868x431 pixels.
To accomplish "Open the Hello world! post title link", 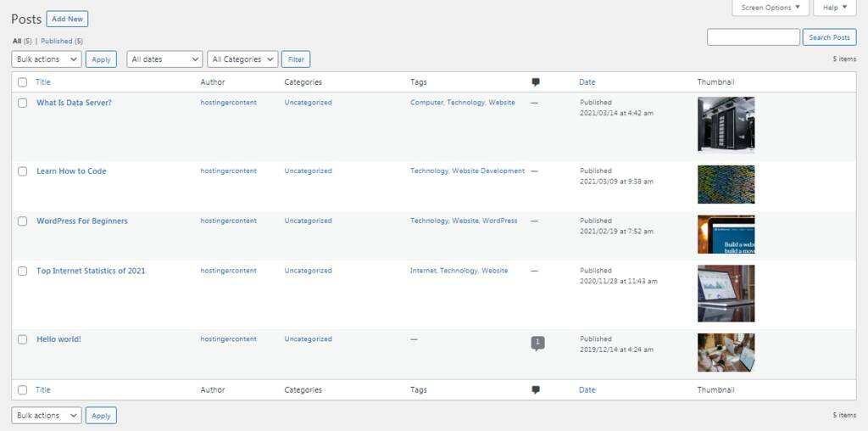I will tap(58, 339).
